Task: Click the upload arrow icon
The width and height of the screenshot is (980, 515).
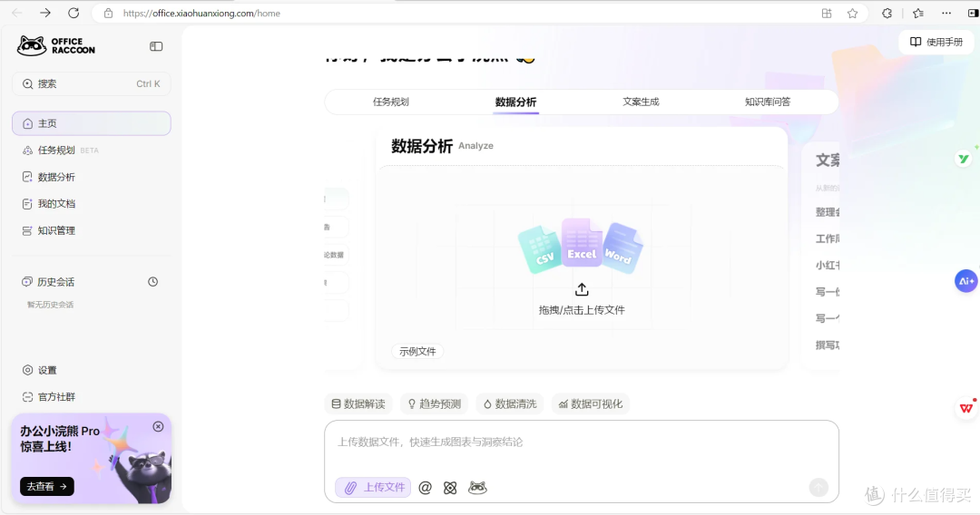Action: (582, 289)
